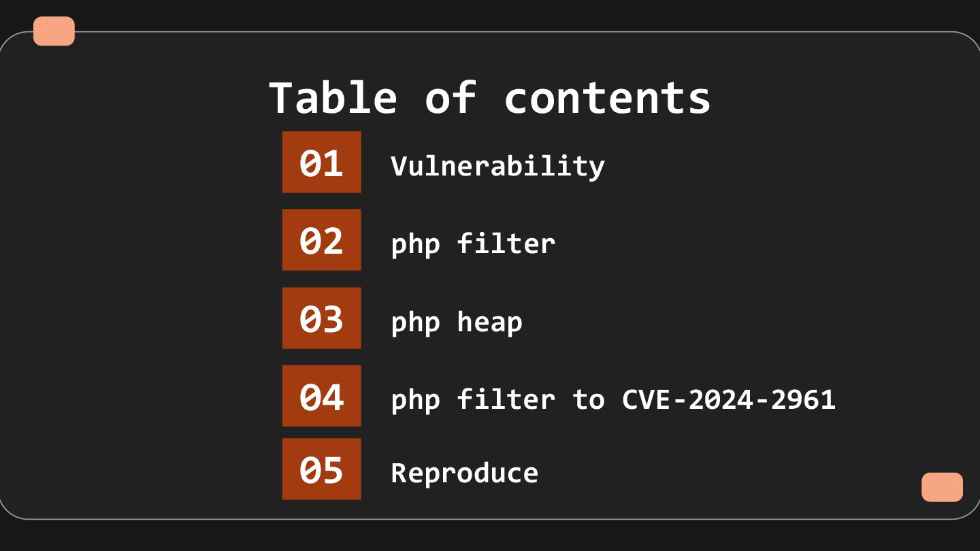This screenshot has height=551, width=980.
Task: Open the php filter section
Action: 473,244
